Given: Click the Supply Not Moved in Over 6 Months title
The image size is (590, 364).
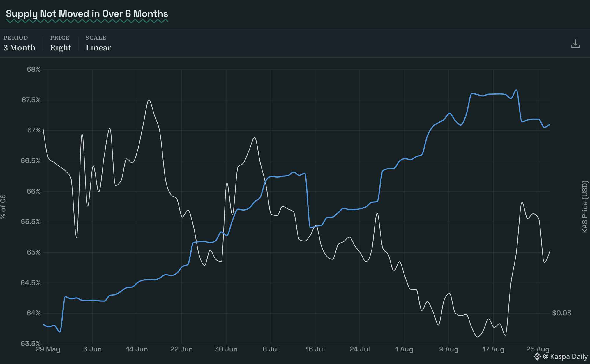Looking at the screenshot, I should 87,14.
